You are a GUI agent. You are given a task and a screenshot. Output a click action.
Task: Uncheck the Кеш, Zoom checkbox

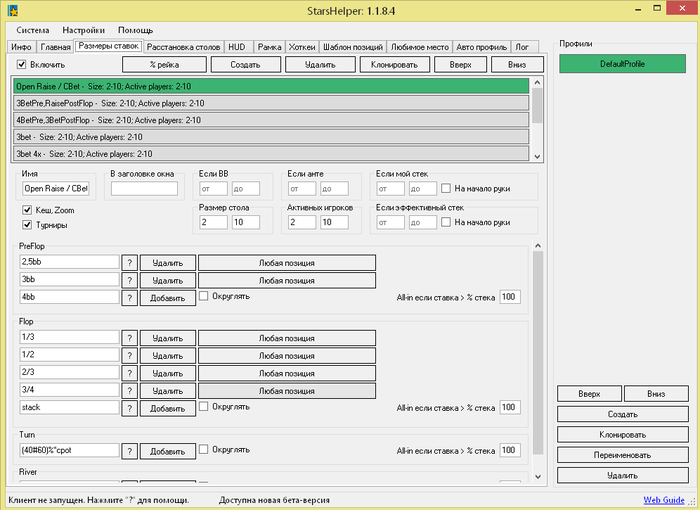27,210
